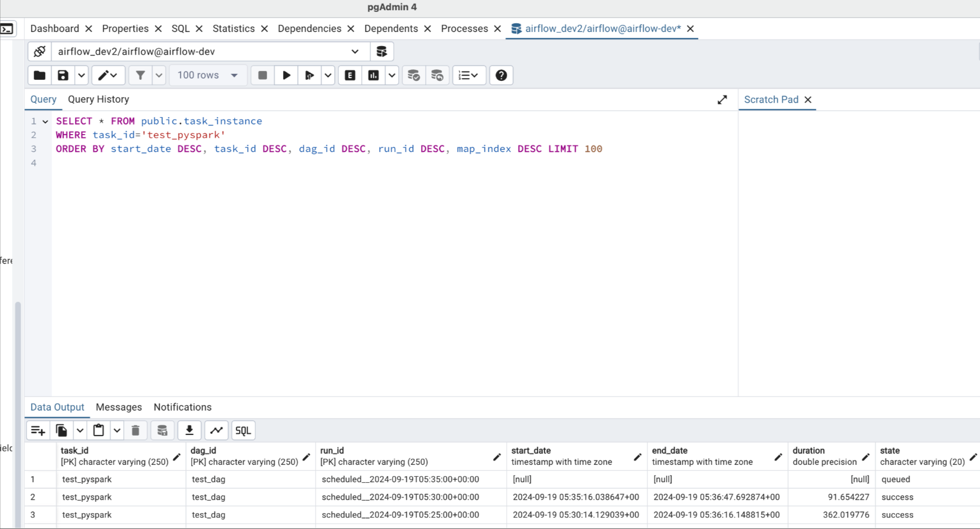Download the query results as a file
Image resolution: width=980 pixels, height=529 pixels.
190,431
